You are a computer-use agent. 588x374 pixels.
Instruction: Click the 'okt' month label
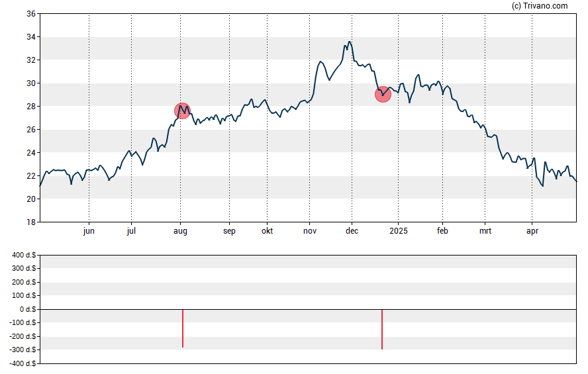click(x=268, y=231)
